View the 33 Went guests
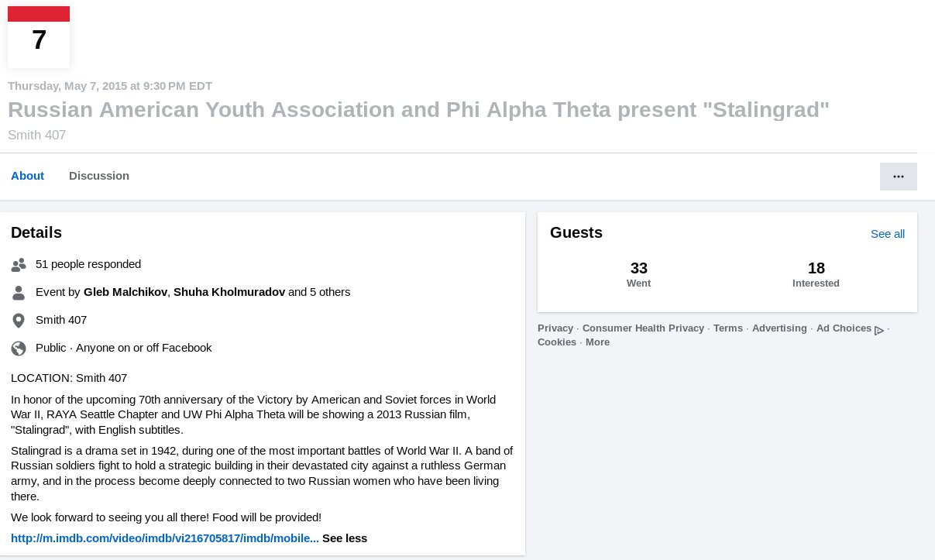Image resolution: width=935 pixels, height=560 pixels. point(638,274)
